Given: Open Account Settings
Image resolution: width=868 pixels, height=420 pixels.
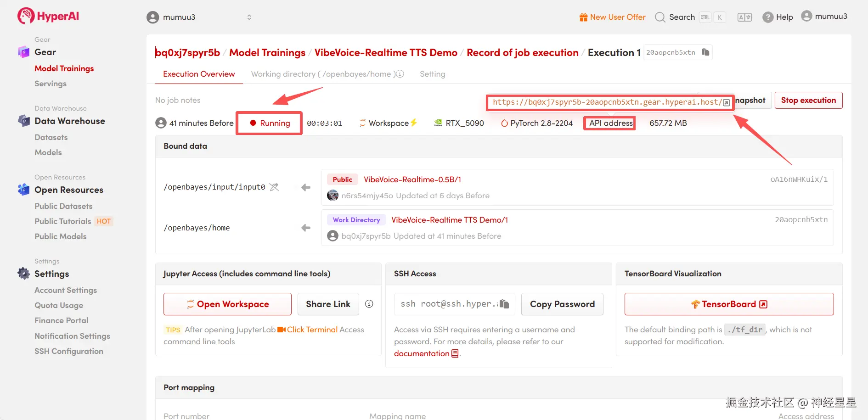Looking at the screenshot, I should [x=66, y=290].
